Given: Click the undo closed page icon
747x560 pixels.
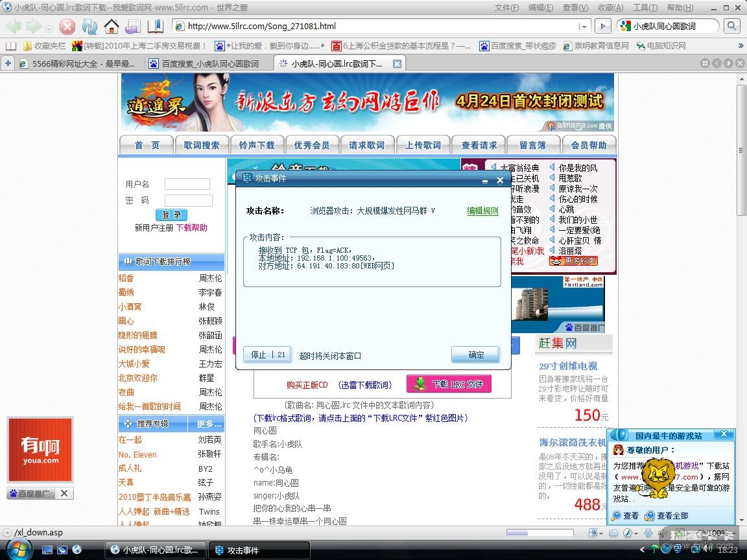Looking at the screenshot, I should click(x=132, y=26).
